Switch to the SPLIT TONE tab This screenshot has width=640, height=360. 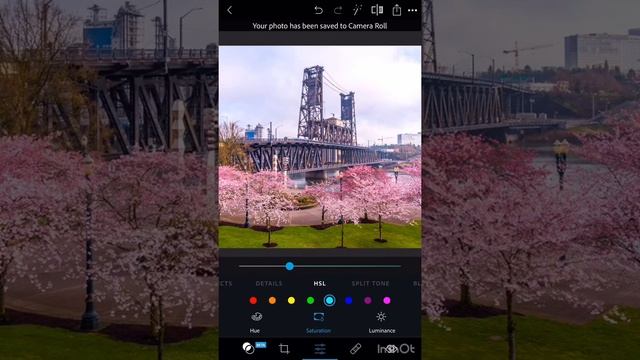pos(370,283)
